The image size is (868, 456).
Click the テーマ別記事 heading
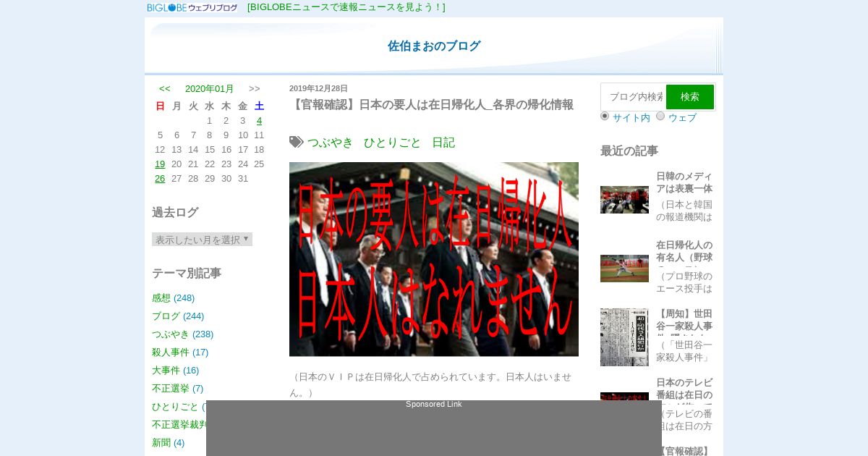point(187,274)
